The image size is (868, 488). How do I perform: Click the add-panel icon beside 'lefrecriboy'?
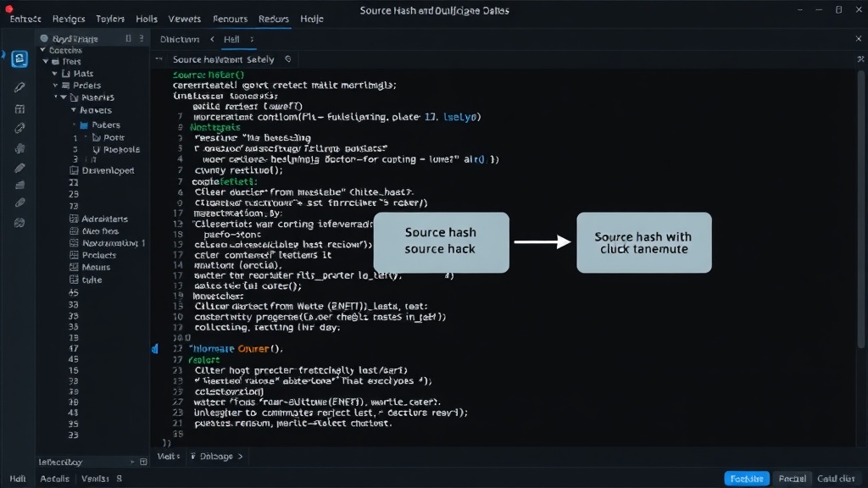pos(143,462)
